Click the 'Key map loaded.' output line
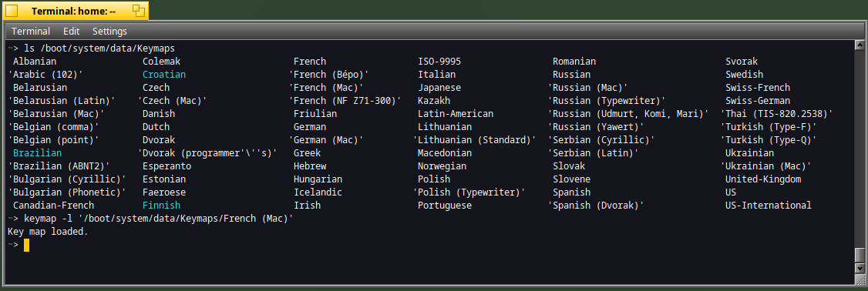Viewport: 868px width, 291px height. click(x=48, y=232)
